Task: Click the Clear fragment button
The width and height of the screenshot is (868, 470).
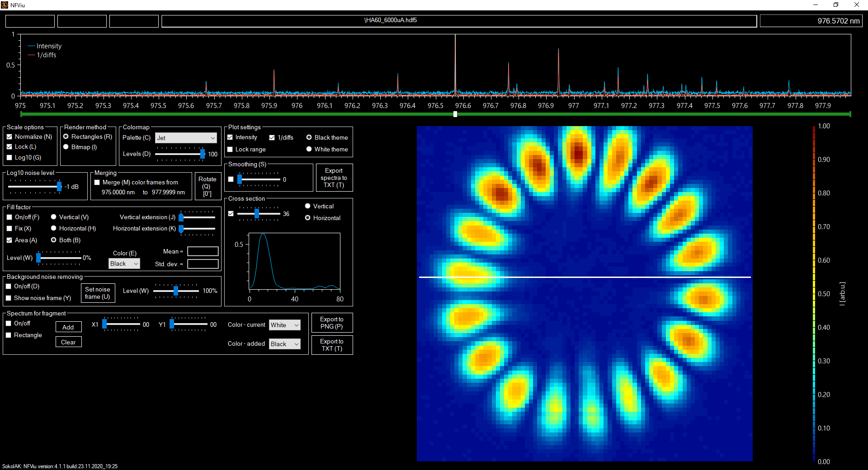Action: pos(68,342)
